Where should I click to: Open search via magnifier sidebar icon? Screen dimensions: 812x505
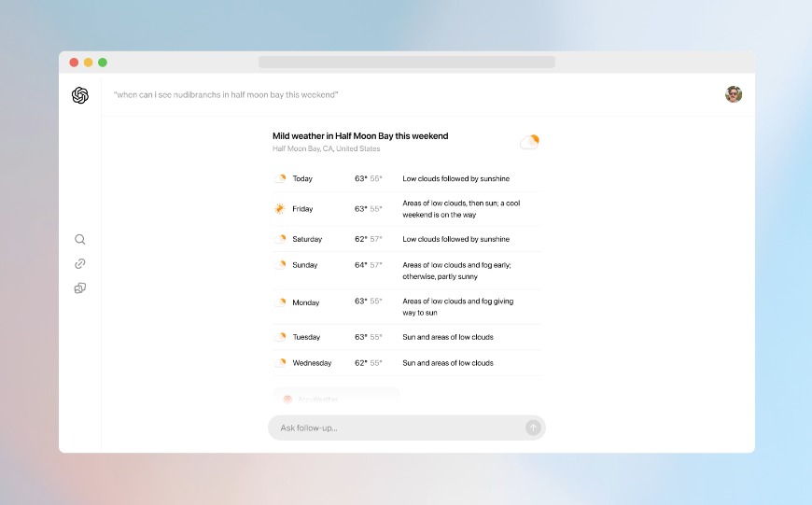tap(79, 239)
